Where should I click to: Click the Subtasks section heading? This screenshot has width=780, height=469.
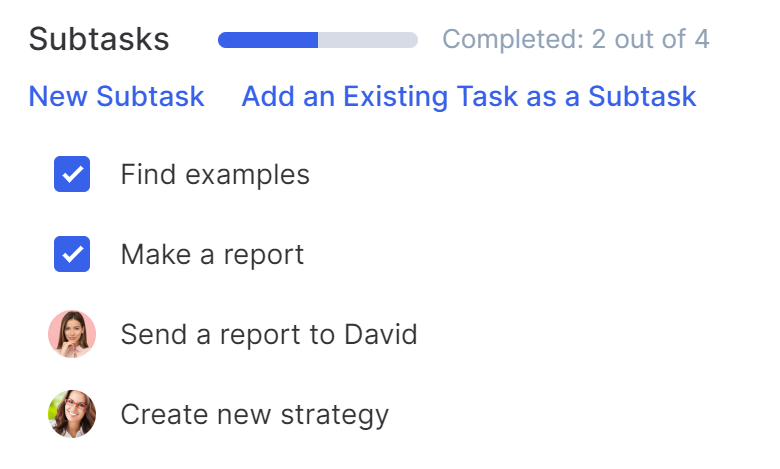(99, 39)
